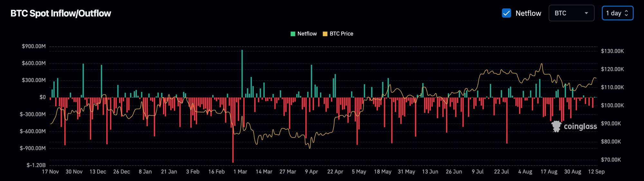Click the green Netflow legend swatch
The width and height of the screenshot is (644, 181).
click(x=293, y=34)
